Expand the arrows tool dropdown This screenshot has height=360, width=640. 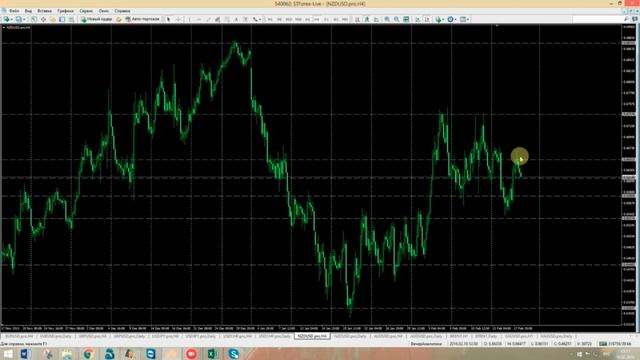[x=260, y=19]
